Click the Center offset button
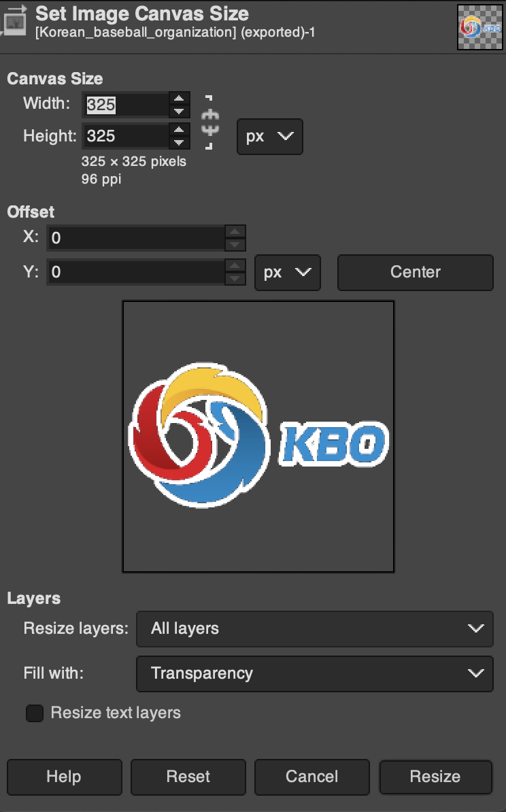Viewport: 506px width, 812px height. pos(416,273)
